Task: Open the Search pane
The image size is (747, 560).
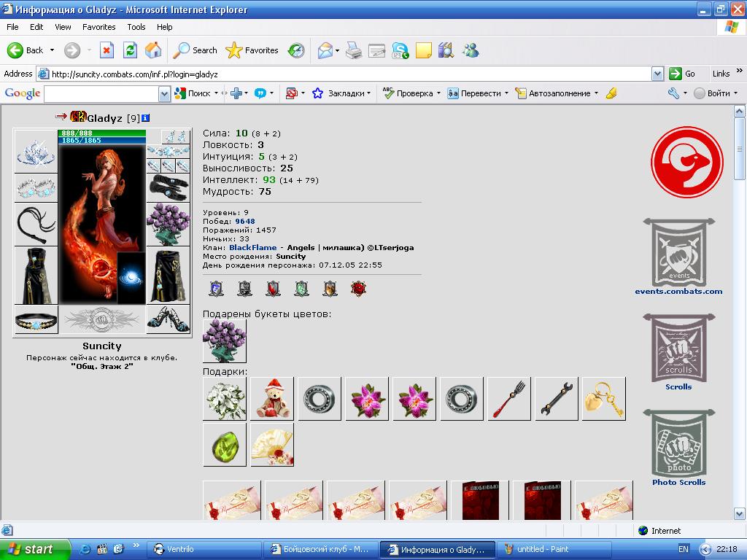Action: click(x=195, y=50)
